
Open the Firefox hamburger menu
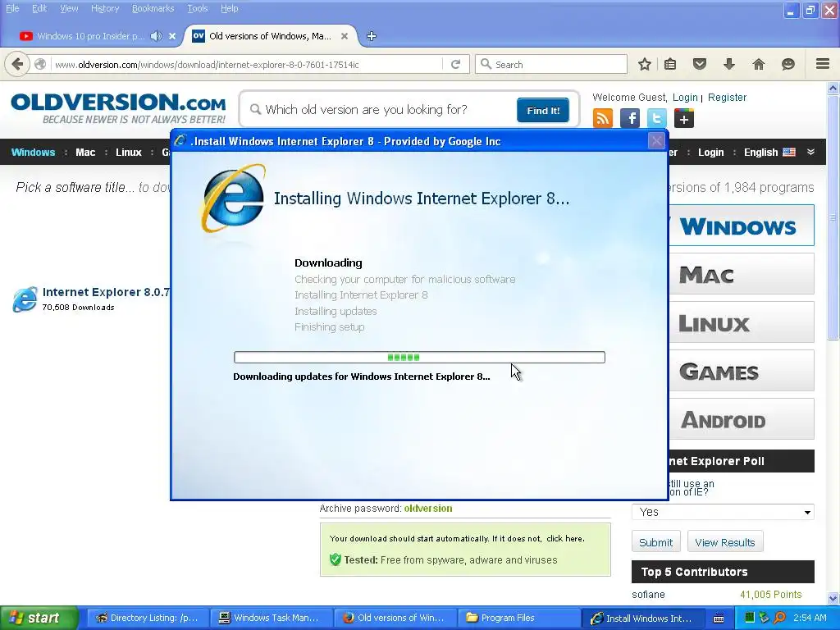823,64
